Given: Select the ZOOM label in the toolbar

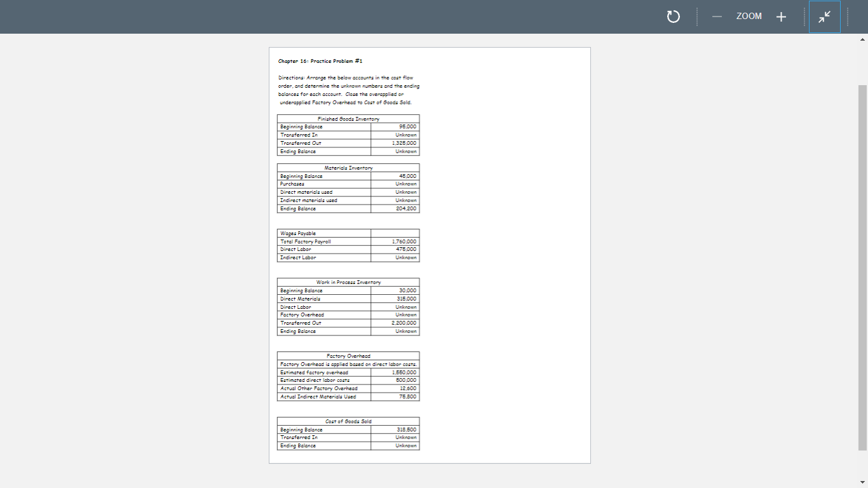Looking at the screenshot, I should click(749, 17).
